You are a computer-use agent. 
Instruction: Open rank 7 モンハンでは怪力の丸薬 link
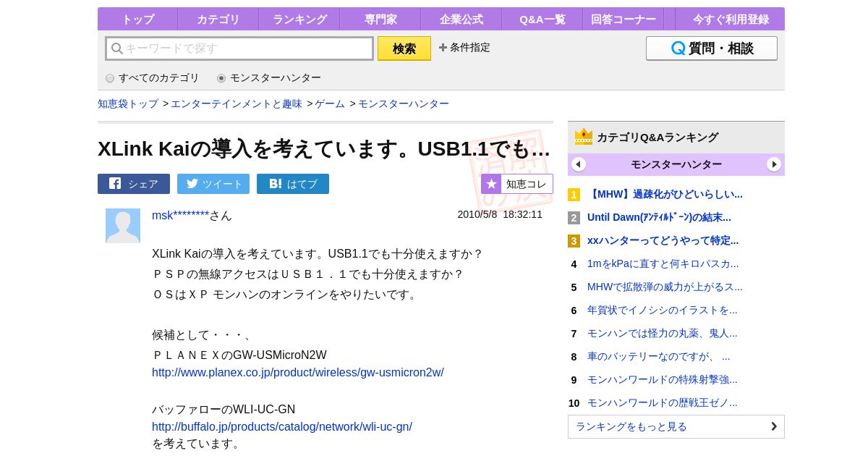[x=663, y=333]
